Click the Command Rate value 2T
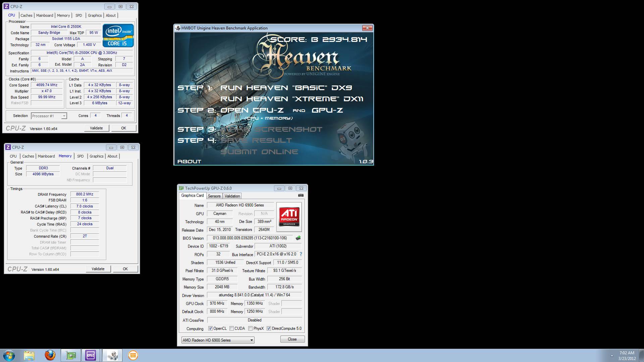The image size is (644, 362). tap(85, 236)
